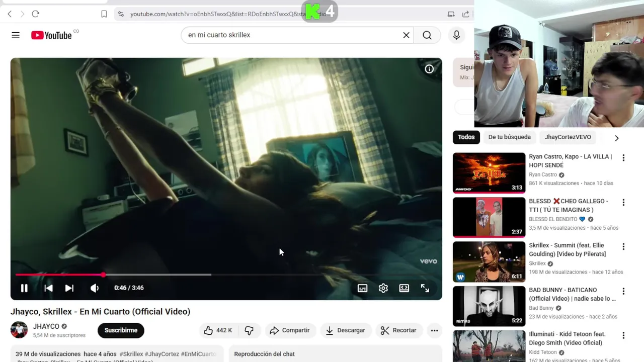The height and width of the screenshot is (362, 644).
Task: Click the 0:46 / 3:46 time display
Action: pyautogui.click(x=129, y=288)
